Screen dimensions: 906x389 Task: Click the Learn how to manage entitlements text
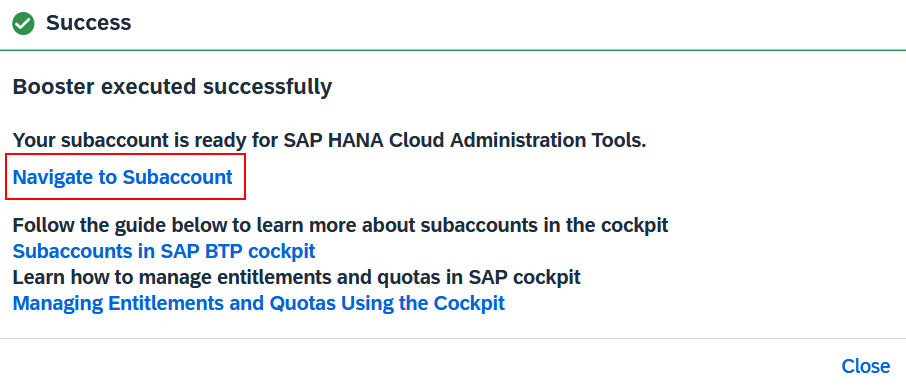(x=296, y=277)
